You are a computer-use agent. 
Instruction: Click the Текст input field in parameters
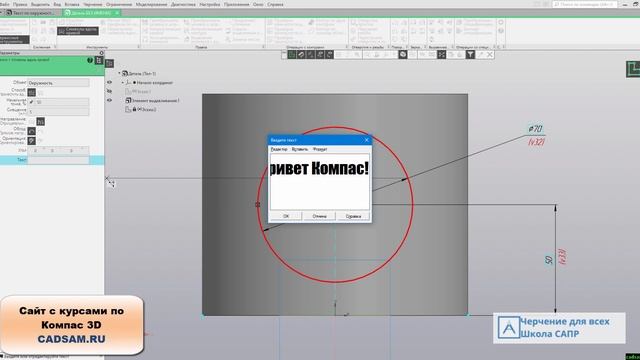58,160
